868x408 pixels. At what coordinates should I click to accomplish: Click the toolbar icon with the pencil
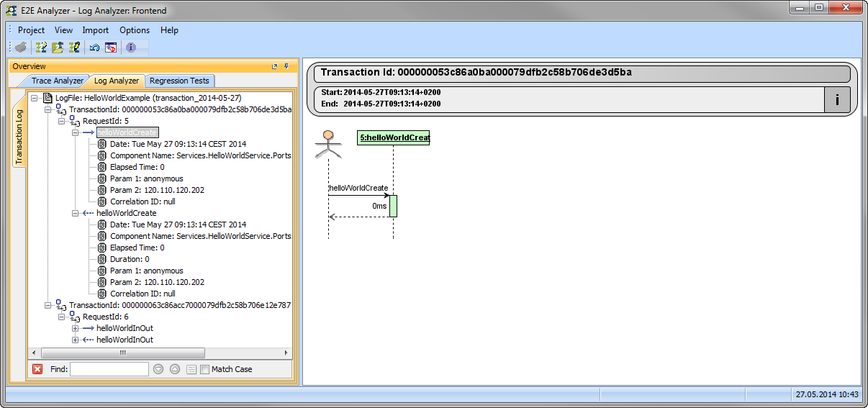(x=74, y=47)
